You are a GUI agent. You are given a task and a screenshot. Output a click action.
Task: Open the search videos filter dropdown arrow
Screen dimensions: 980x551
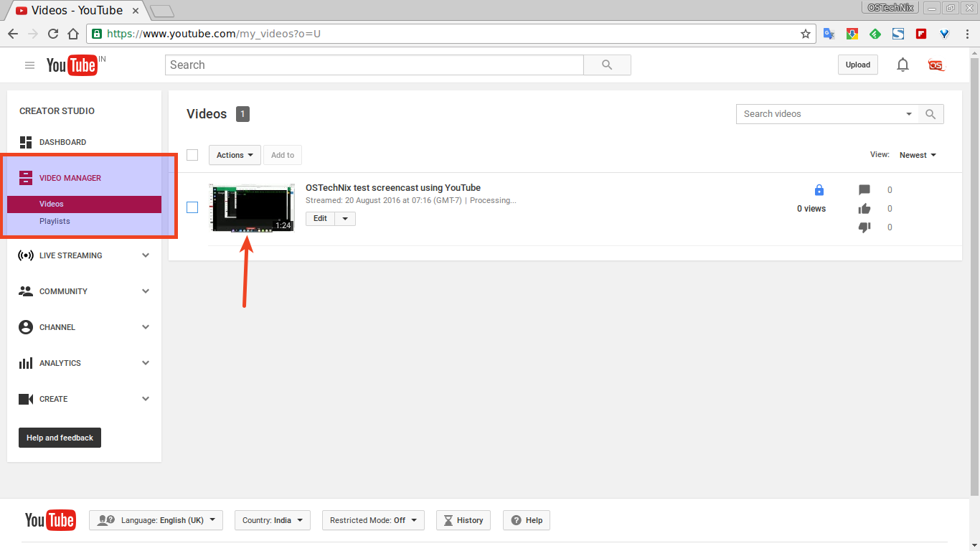coord(909,114)
